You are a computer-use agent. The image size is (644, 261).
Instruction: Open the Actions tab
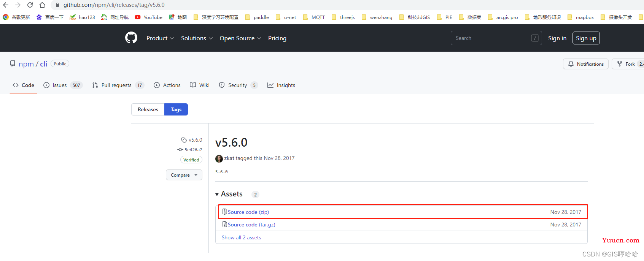167,85
